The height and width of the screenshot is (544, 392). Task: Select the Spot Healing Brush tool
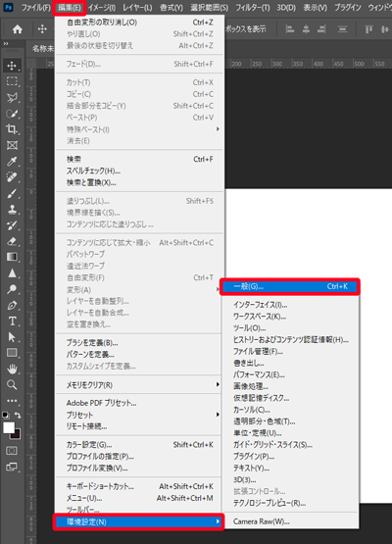point(12,177)
